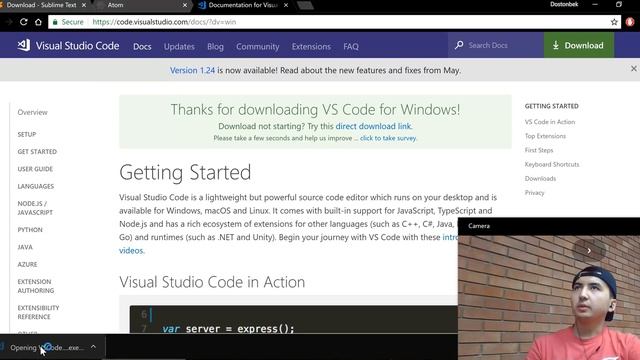Open the Extensions nav link
The height and width of the screenshot is (360, 640).
tap(311, 47)
